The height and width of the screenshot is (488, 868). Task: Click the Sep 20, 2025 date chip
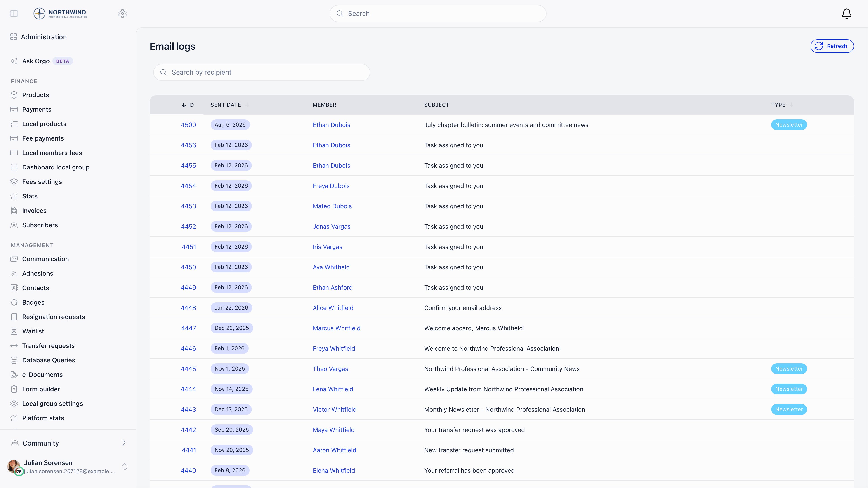[231, 430]
